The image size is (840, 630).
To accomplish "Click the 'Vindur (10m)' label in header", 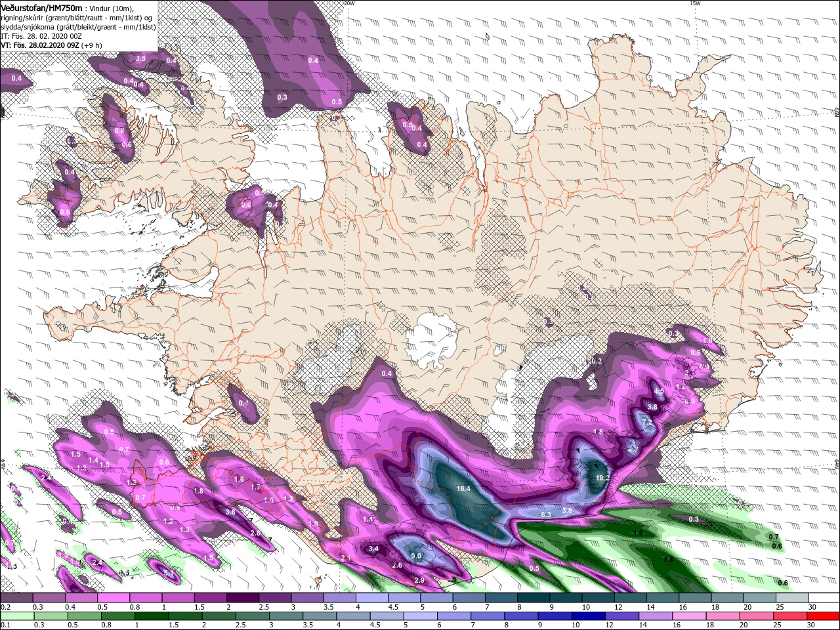I will pyautogui.click(x=112, y=9).
